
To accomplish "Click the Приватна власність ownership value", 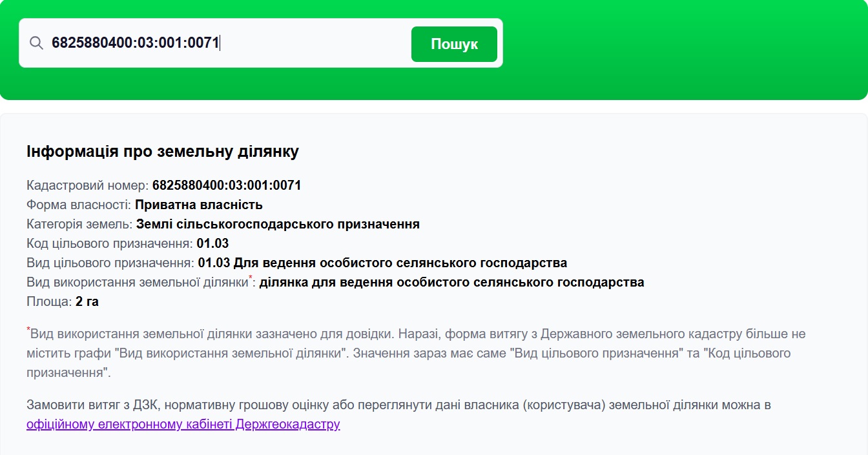I will 198,205.
